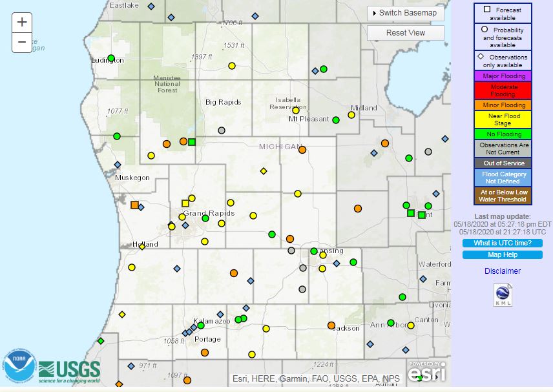Click the Powered by Esri logo

point(427,371)
